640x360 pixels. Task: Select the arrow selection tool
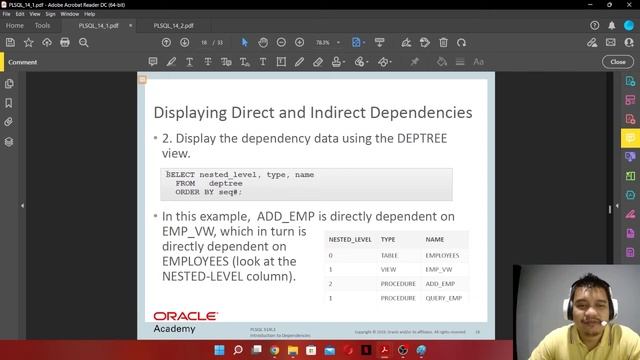[x=244, y=42]
